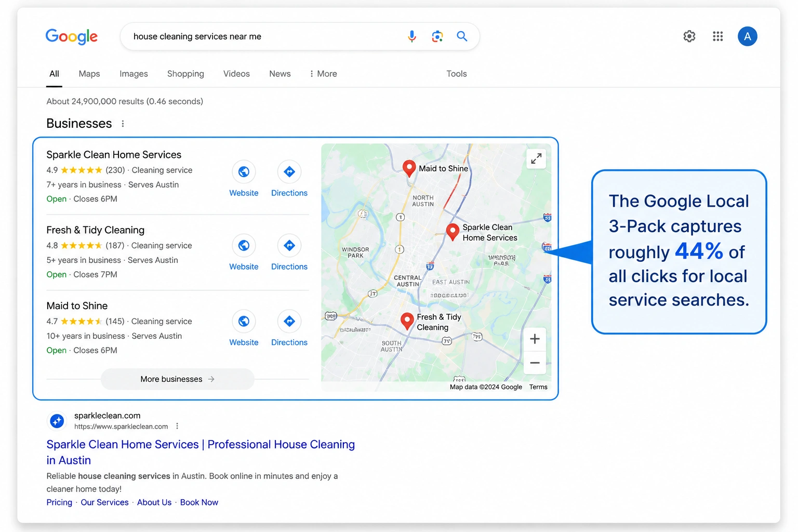Image resolution: width=798 pixels, height=532 pixels.
Task: Expand the More search categories menu
Action: tap(323, 74)
